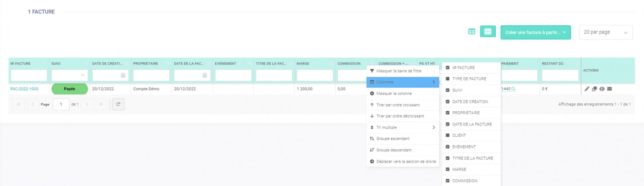Screen dimensions: 644x186
Task: Select the grid table view icon
Action: point(488,32)
